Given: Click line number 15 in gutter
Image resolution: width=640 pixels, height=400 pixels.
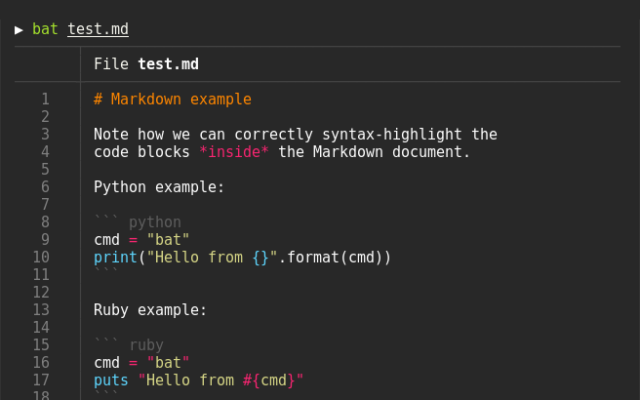Looking at the screenshot, I should click(41, 345).
